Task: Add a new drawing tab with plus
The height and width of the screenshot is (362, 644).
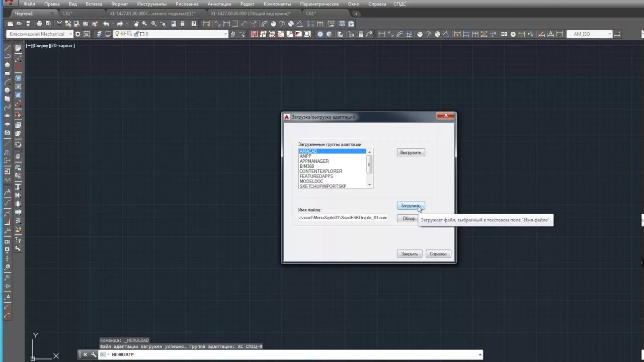Action: coord(356,14)
